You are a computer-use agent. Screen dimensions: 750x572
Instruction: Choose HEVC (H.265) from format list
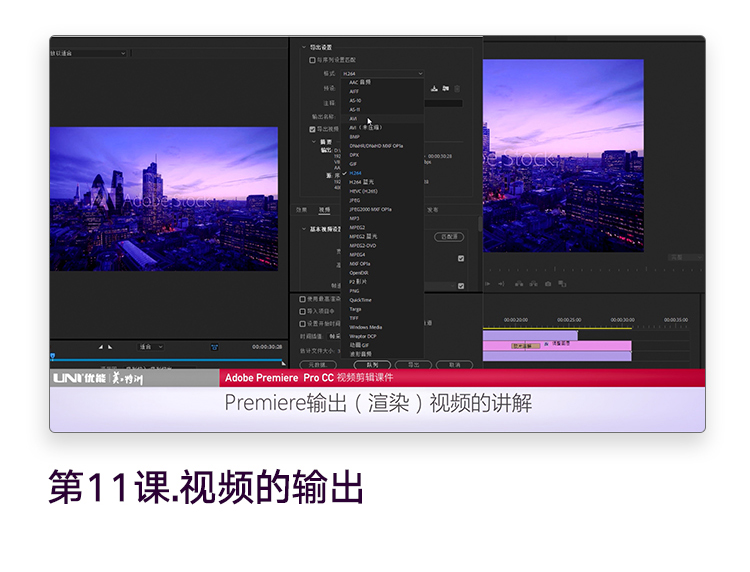pyautogui.click(x=383, y=191)
